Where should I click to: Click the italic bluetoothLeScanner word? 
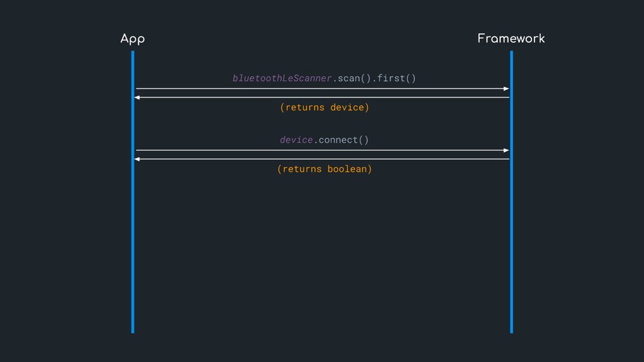282,79
